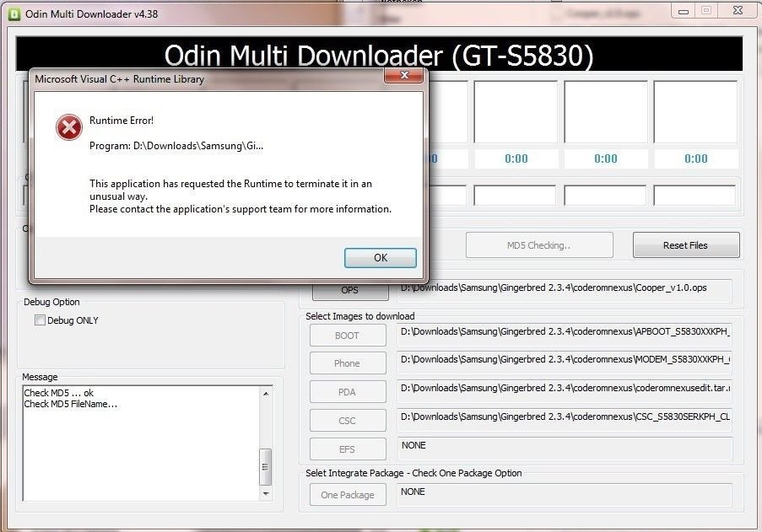Click the coderomnexusedit.tar path field
762x532 pixels.
click(565, 390)
